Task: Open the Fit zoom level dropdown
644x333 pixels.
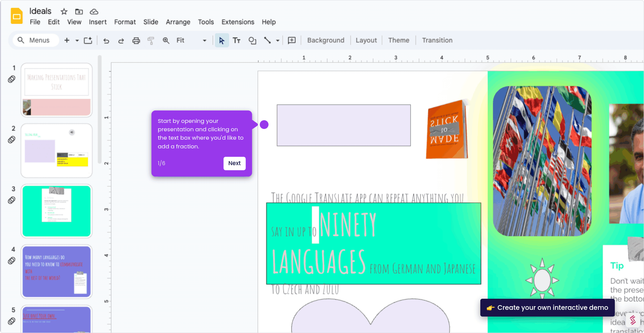Action: (191, 40)
